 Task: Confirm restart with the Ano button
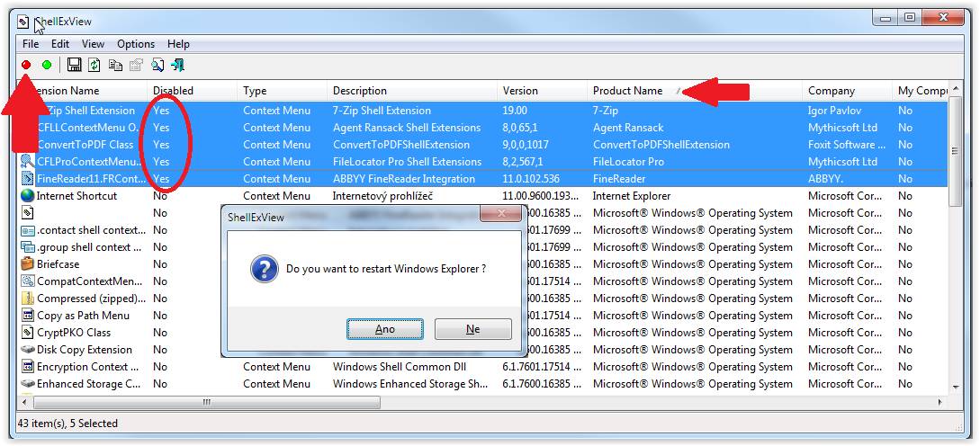385,329
